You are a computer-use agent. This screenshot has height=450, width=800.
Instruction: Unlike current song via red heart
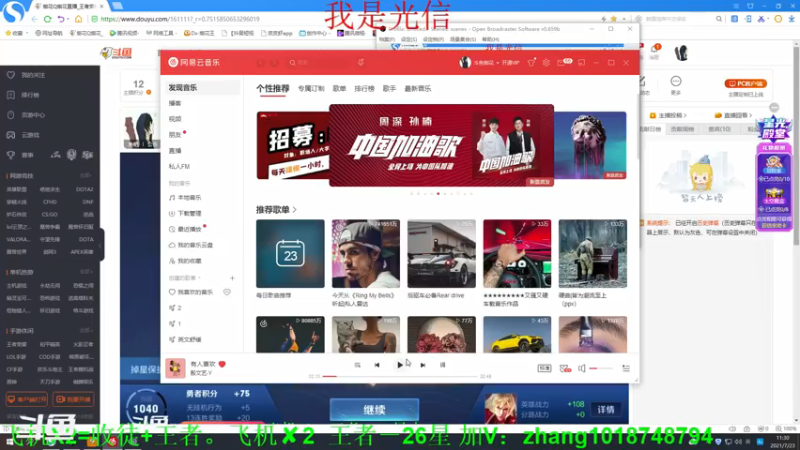[222, 364]
